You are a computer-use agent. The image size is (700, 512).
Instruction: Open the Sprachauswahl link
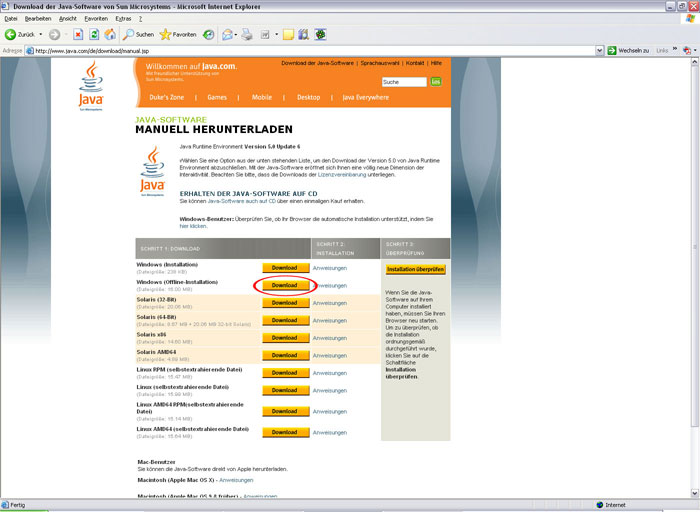[x=380, y=63]
